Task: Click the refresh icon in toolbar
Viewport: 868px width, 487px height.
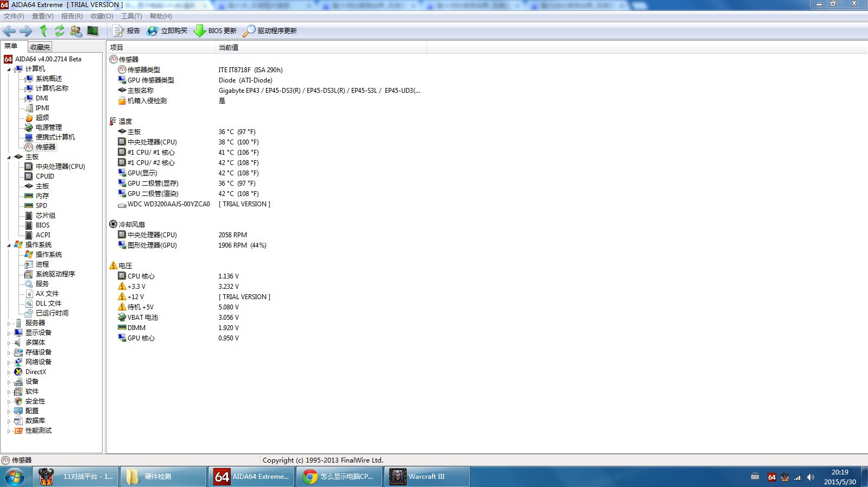Action: click(x=59, y=31)
